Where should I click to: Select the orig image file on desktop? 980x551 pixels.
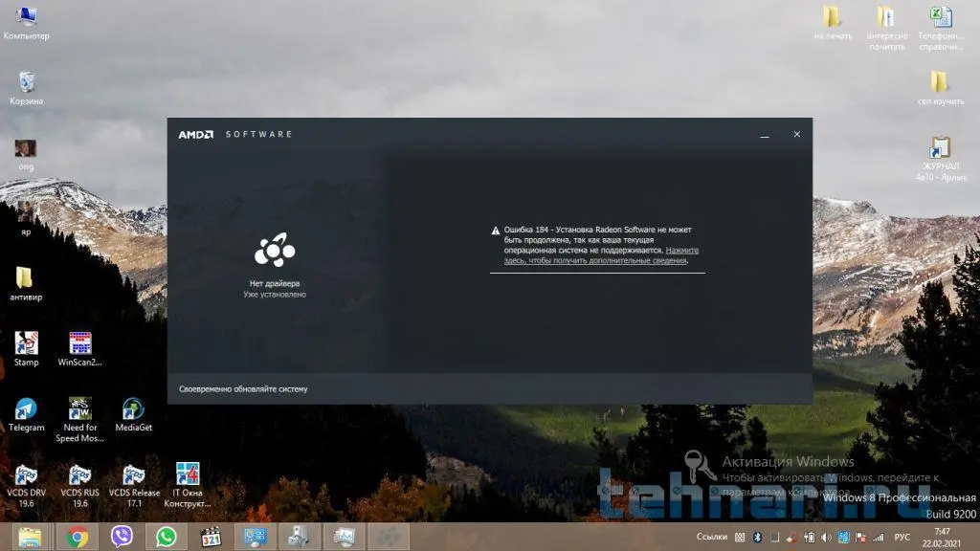[26, 154]
